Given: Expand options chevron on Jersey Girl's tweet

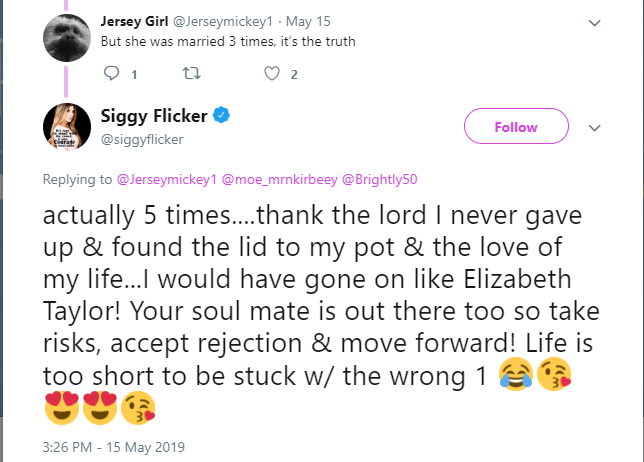Looking at the screenshot, I should pyautogui.click(x=595, y=22).
